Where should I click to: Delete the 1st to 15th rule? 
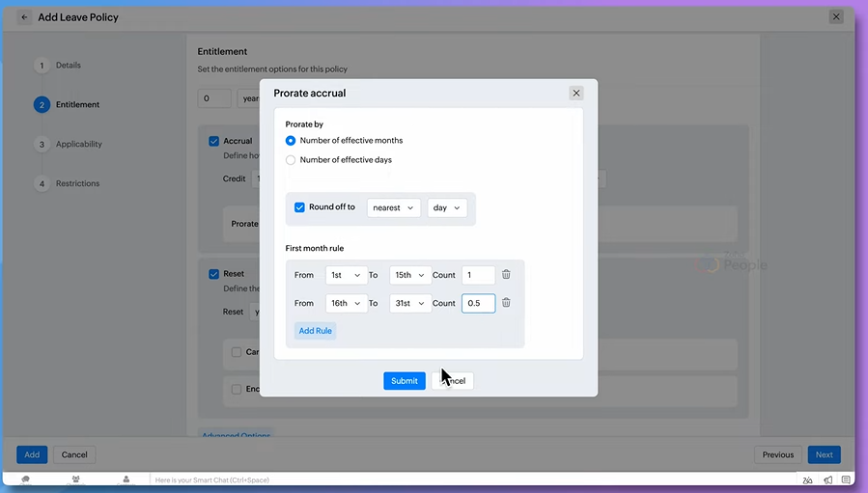pyautogui.click(x=506, y=275)
